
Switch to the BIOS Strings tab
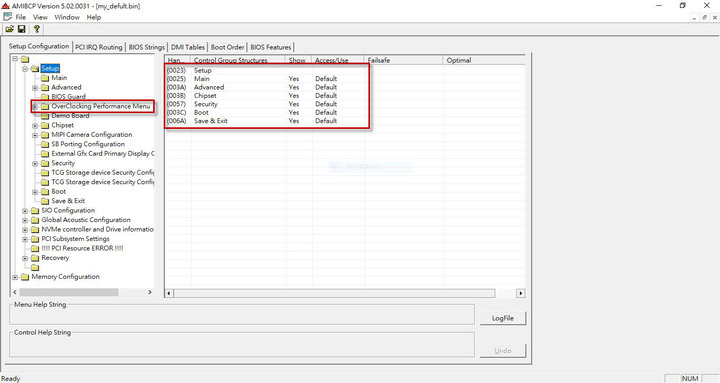[x=146, y=47]
